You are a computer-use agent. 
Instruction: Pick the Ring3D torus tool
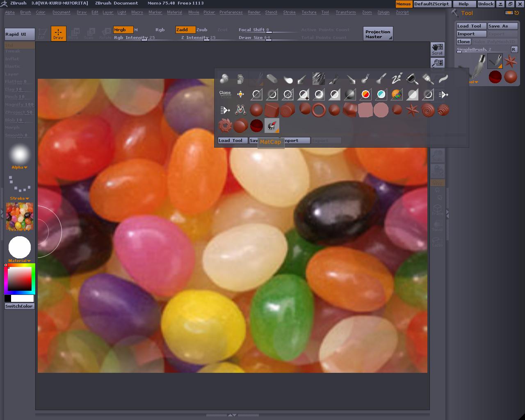tap(319, 110)
